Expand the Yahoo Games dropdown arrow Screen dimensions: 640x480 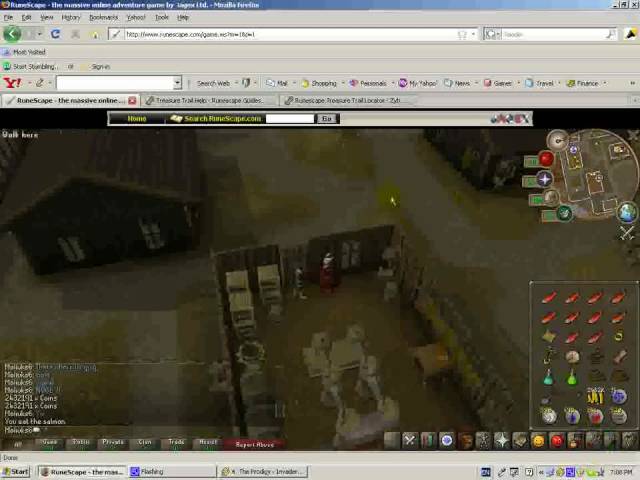click(x=519, y=83)
